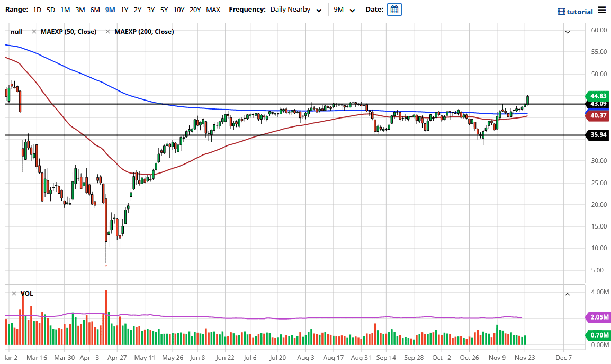Remove the MAEXP (200, Close) indicator

pyautogui.click(x=109, y=31)
